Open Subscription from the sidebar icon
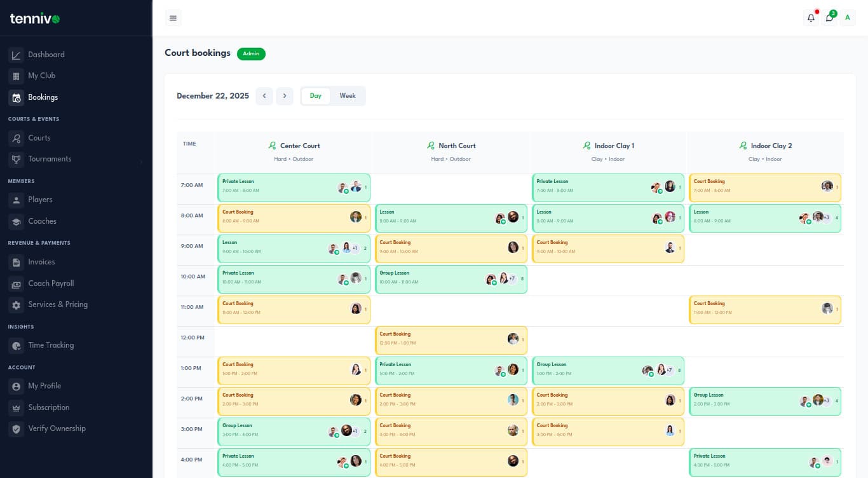 pos(17,407)
